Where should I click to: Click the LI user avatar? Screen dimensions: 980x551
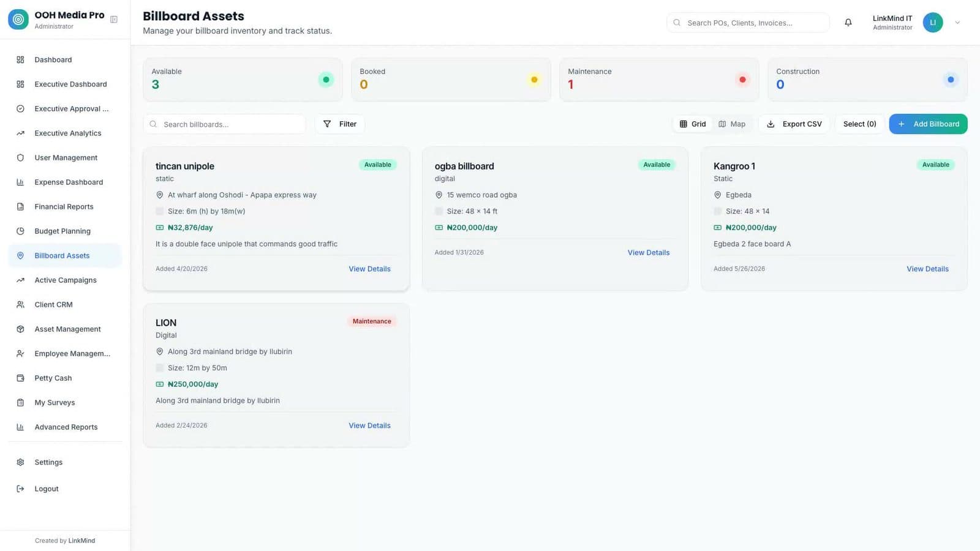click(x=933, y=23)
